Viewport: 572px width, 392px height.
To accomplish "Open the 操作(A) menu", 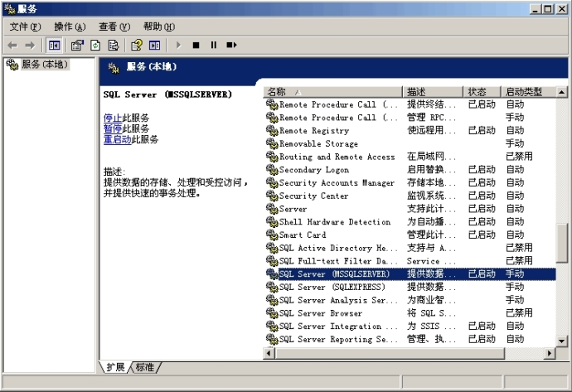I will (x=70, y=27).
